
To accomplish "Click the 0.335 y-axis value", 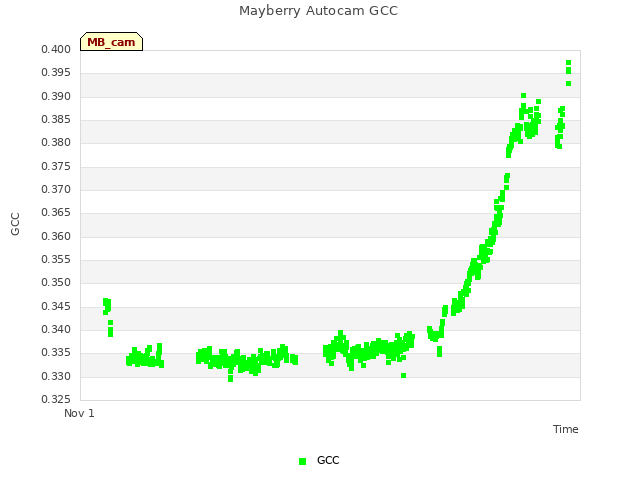I will (x=56, y=353).
